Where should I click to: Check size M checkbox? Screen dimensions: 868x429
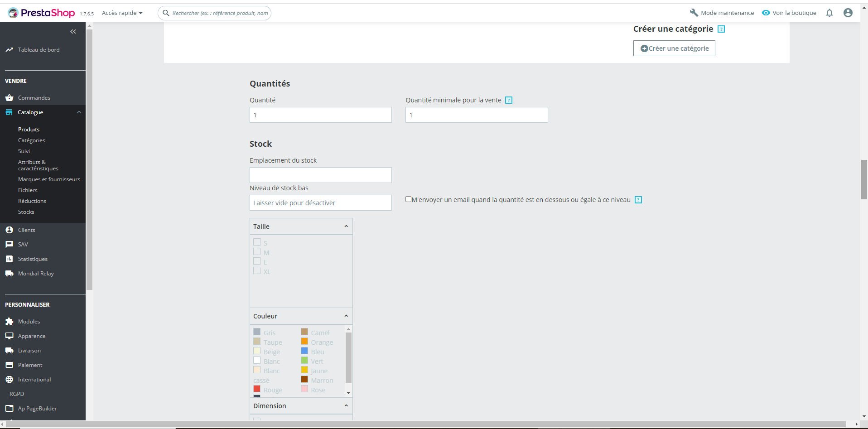click(x=257, y=251)
